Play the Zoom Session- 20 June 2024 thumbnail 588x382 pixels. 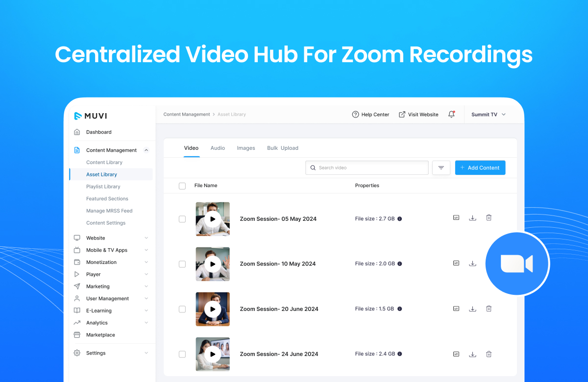[x=213, y=309]
